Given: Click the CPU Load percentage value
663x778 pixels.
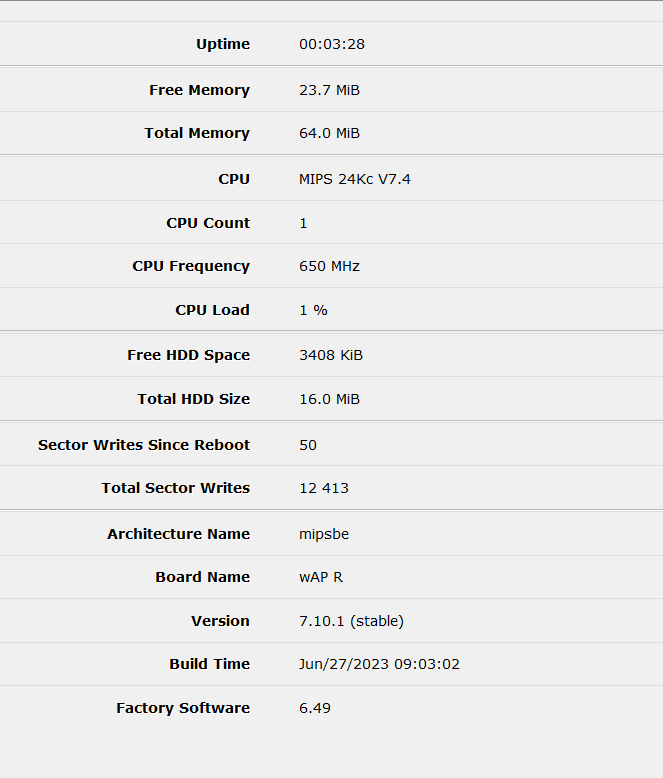Looking at the screenshot, I should coord(313,310).
